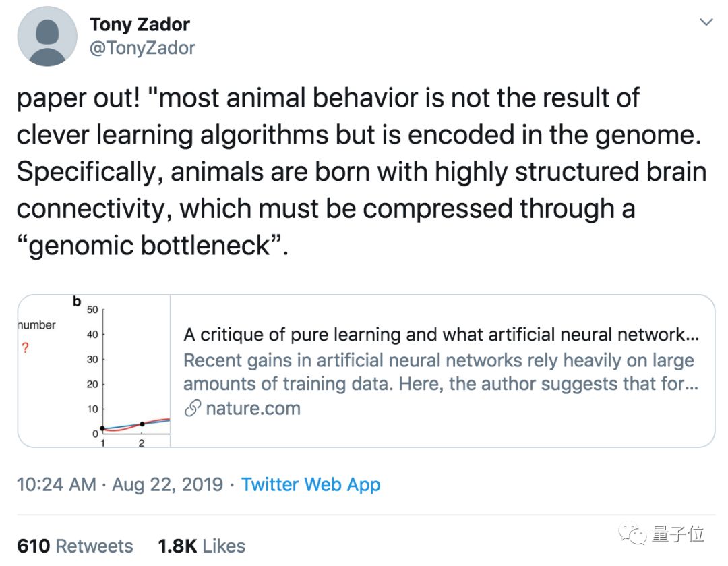
Task: Open the chart thumbnail in link card
Action: [94, 371]
